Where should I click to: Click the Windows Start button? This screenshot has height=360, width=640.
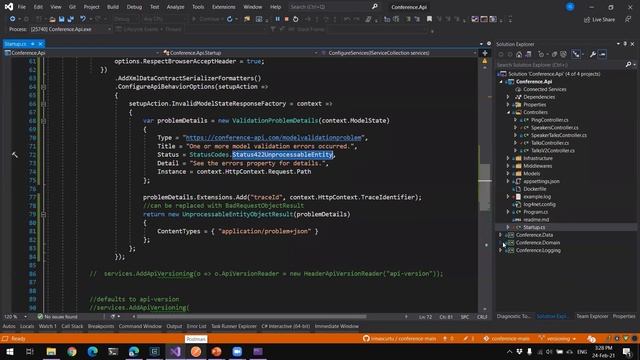(x=9, y=351)
